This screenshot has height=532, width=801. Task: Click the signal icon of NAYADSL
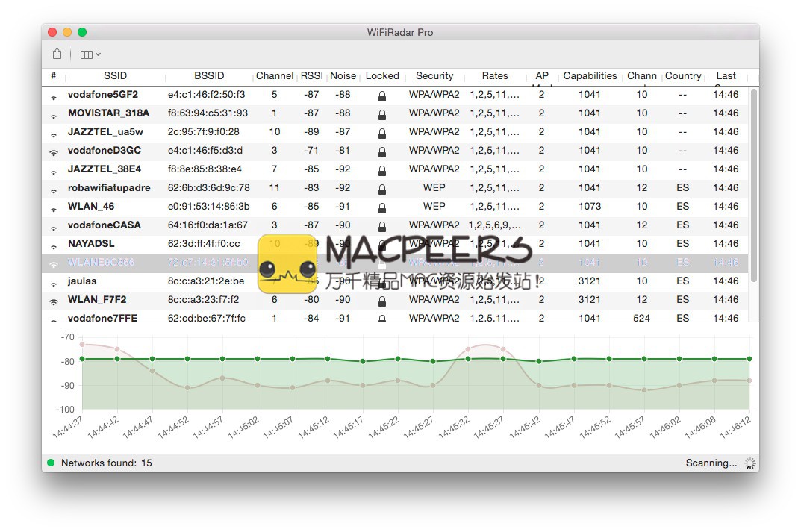[x=54, y=246]
